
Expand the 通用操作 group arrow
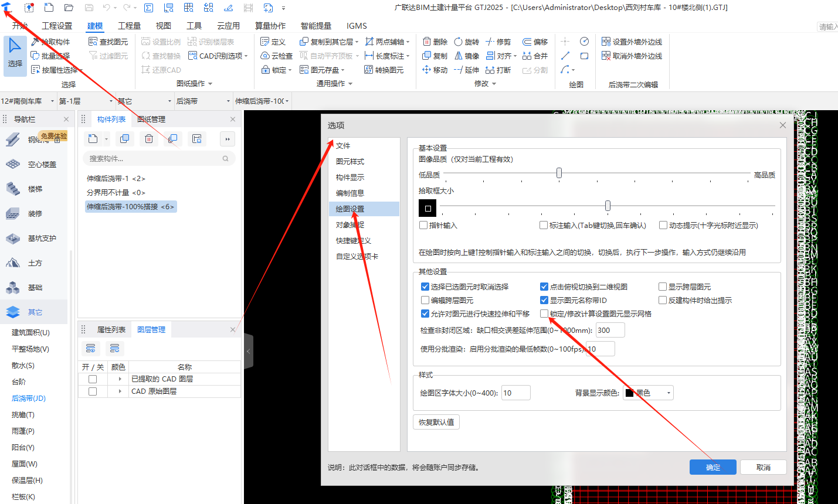(x=351, y=84)
